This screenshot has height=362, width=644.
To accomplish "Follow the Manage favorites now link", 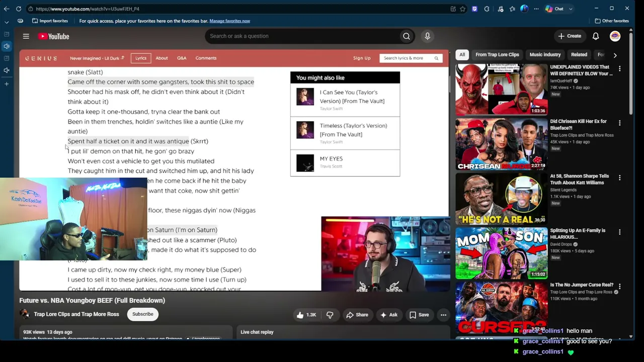I will click(229, 21).
